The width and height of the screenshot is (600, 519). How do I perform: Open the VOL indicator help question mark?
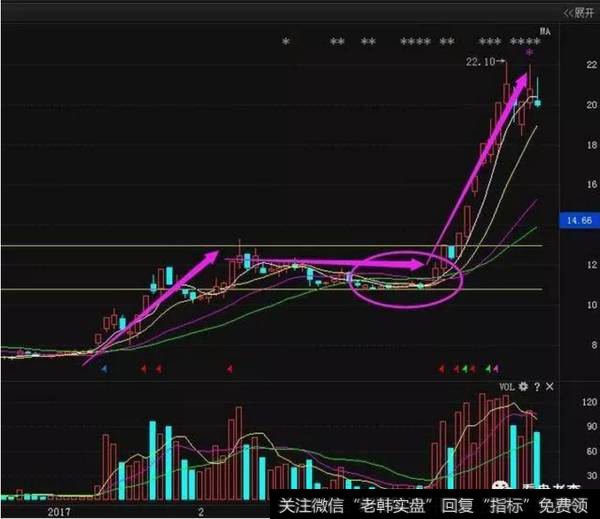[537, 387]
